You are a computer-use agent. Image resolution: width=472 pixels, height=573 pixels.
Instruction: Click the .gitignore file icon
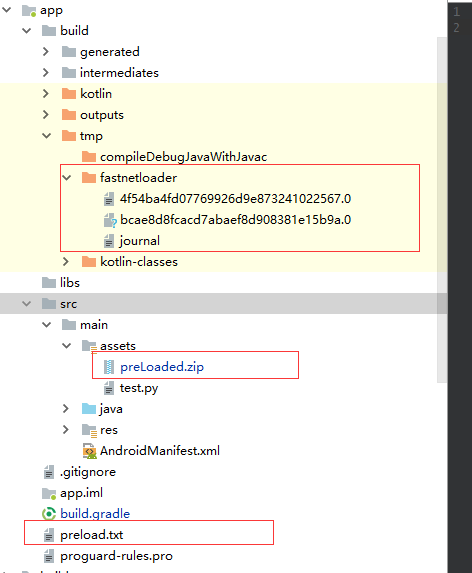click(49, 472)
